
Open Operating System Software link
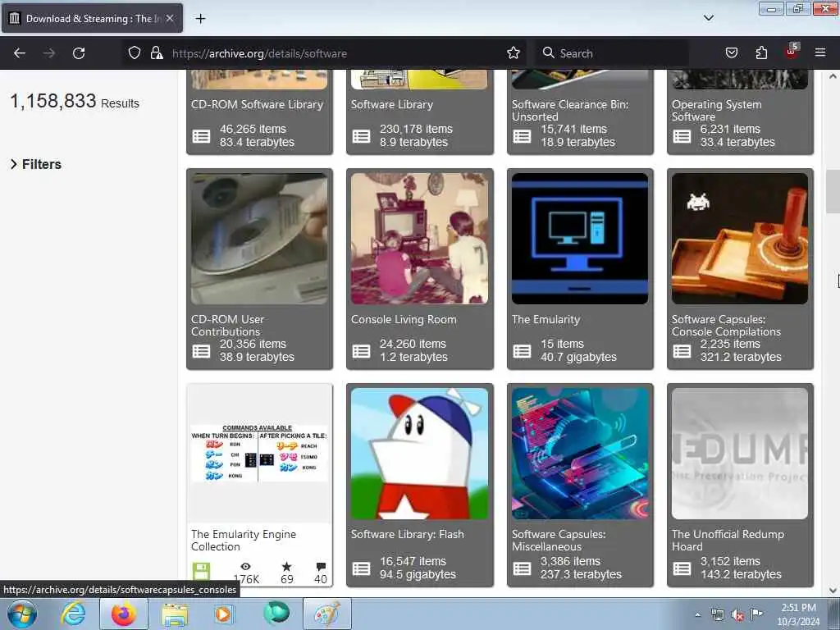[x=716, y=111]
